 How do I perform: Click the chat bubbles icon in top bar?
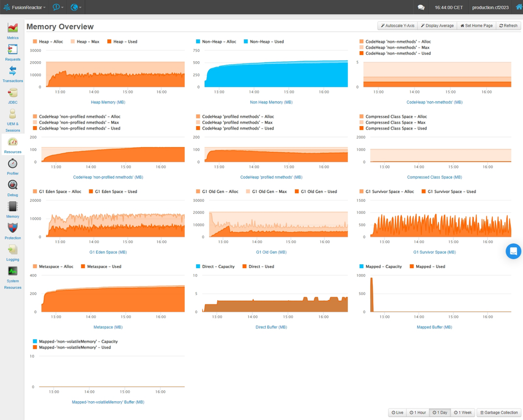[x=421, y=7]
